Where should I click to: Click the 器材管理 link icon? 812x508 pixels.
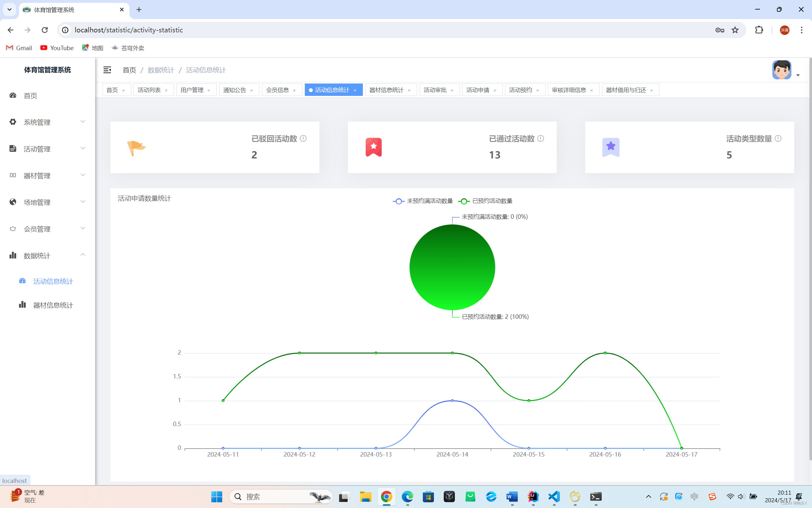click(13, 175)
